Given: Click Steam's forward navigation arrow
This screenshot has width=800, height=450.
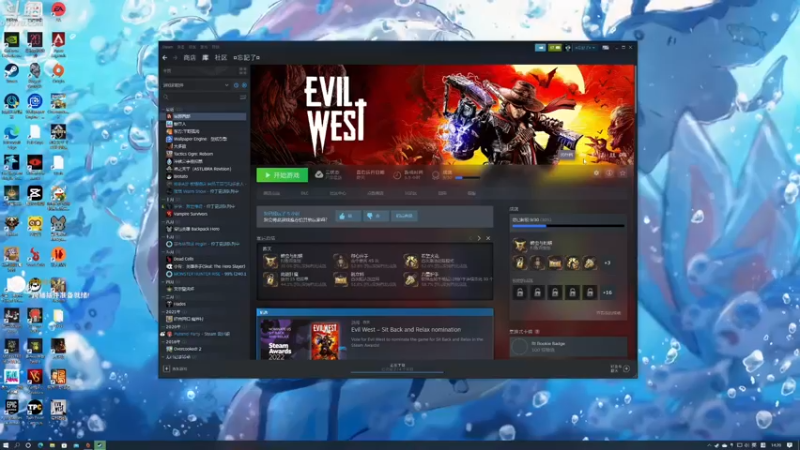Looking at the screenshot, I should 175,58.
